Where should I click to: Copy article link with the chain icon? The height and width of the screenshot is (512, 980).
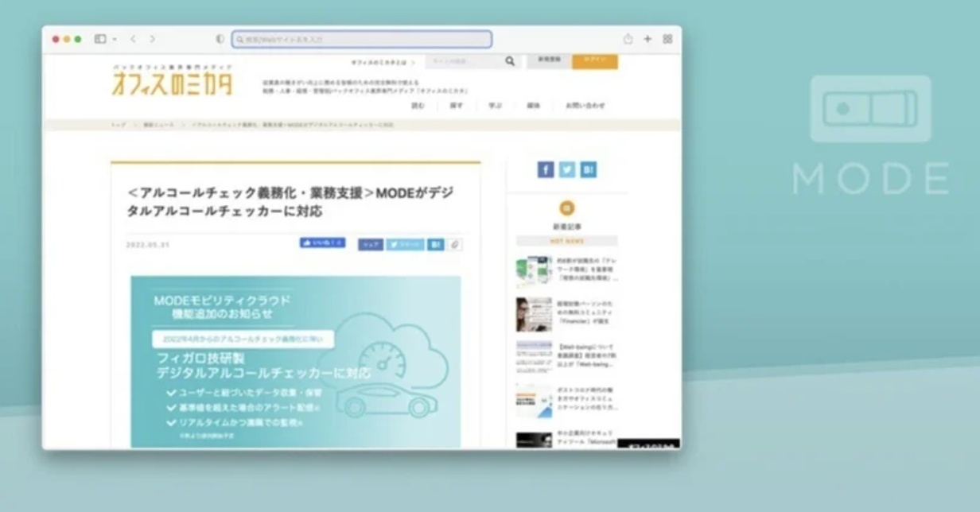pos(455,245)
